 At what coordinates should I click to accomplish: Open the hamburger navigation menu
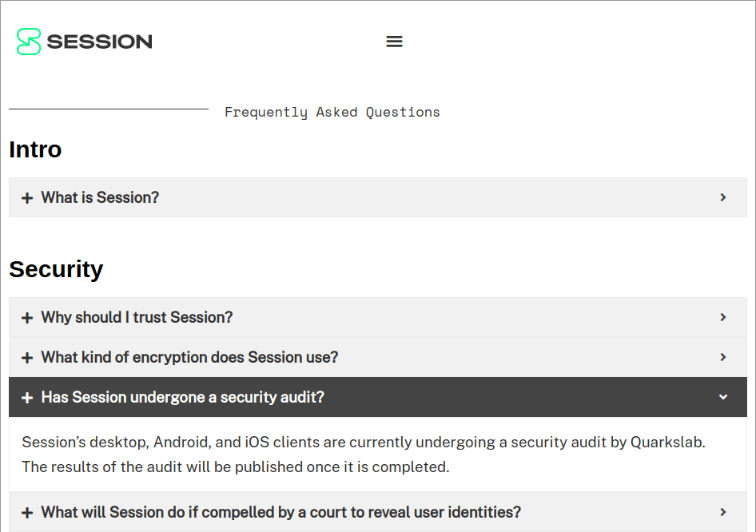(394, 42)
